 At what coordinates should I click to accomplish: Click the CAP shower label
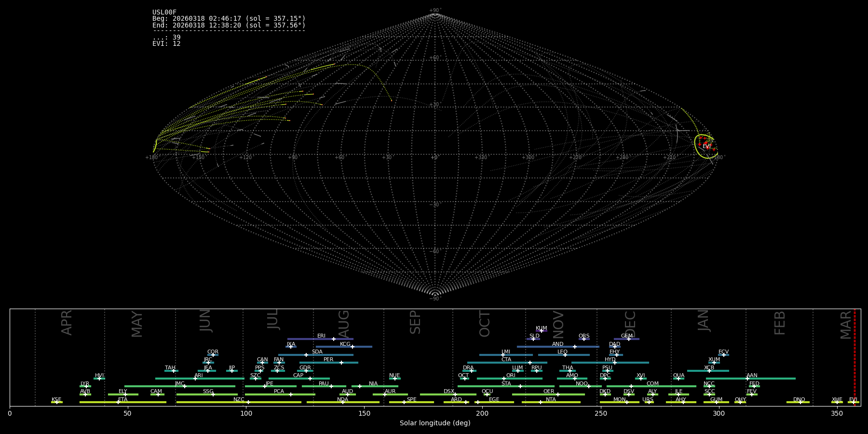[298, 376]
